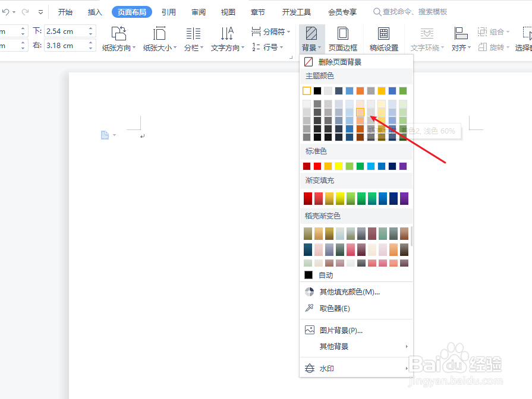Select the standard yellow color swatch
Viewport: 532px width, 399px height.
[x=339, y=166]
